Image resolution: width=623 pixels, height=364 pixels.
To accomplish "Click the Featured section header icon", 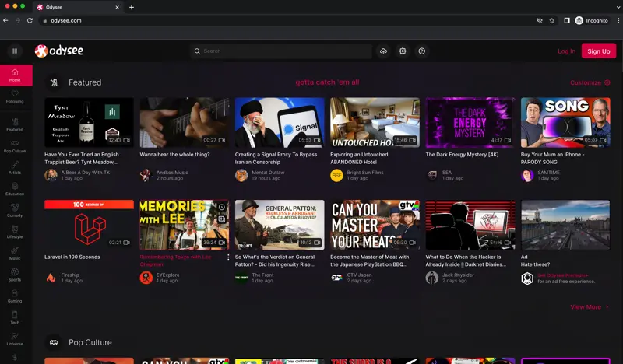I will [54, 82].
